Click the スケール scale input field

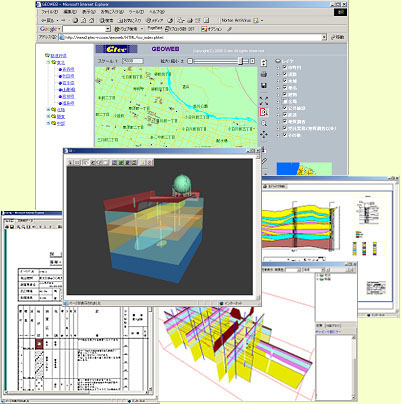point(133,61)
